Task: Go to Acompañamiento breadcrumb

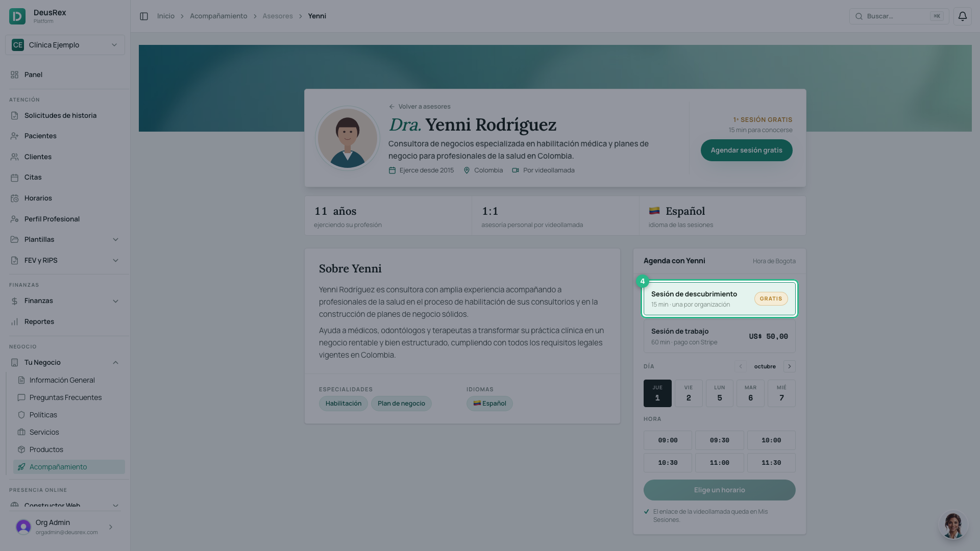Action: click(218, 16)
